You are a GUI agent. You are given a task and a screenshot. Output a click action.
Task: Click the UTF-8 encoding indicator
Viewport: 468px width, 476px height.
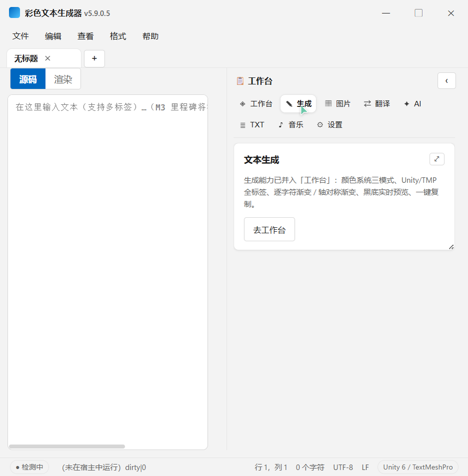[x=343, y=467]
